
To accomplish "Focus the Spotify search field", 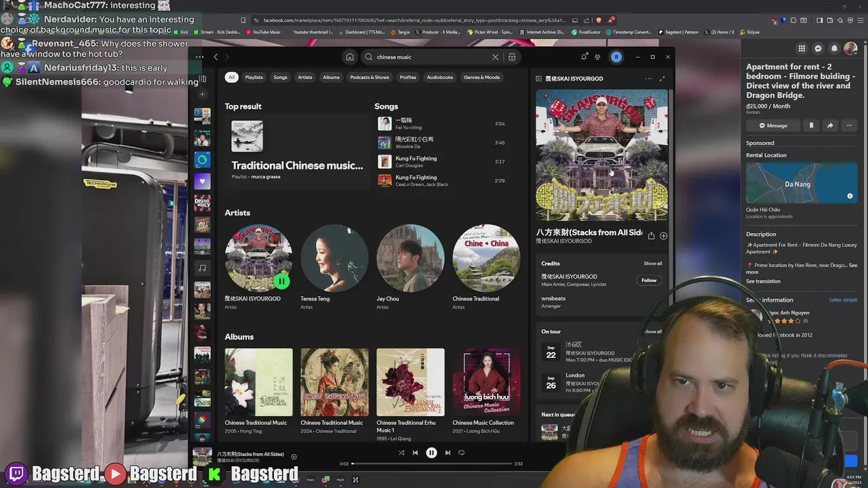I will 431,57.
